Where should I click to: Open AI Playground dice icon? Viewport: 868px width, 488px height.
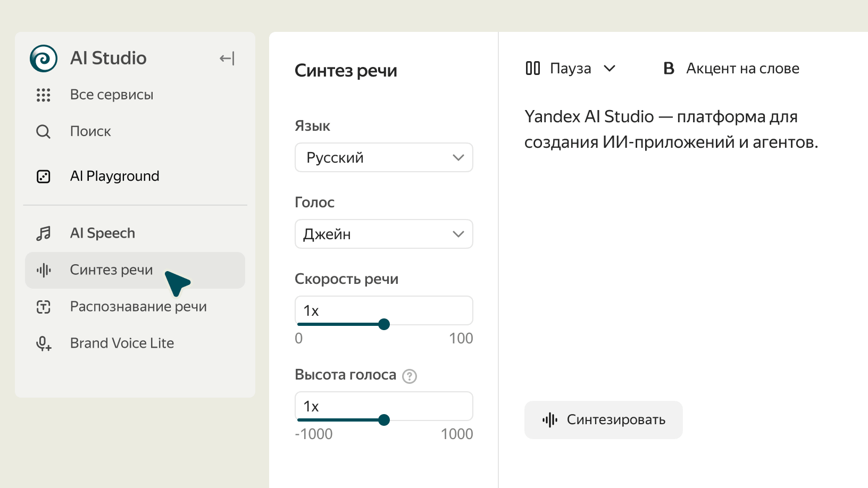pyautogui.click(x=44, y=176)
